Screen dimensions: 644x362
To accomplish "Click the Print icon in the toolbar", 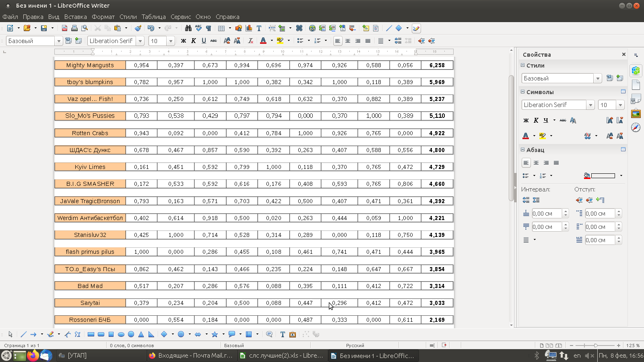I will tap(74, 28).
